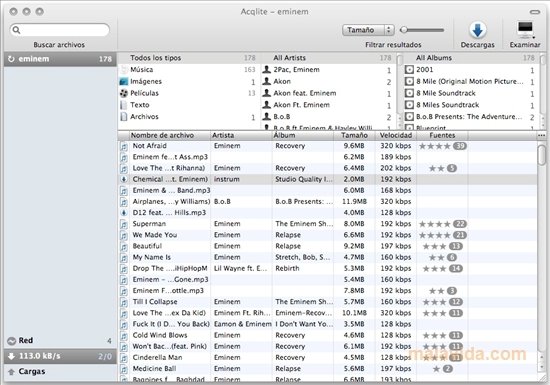Sort by Tamaño column header

(354, 135)
